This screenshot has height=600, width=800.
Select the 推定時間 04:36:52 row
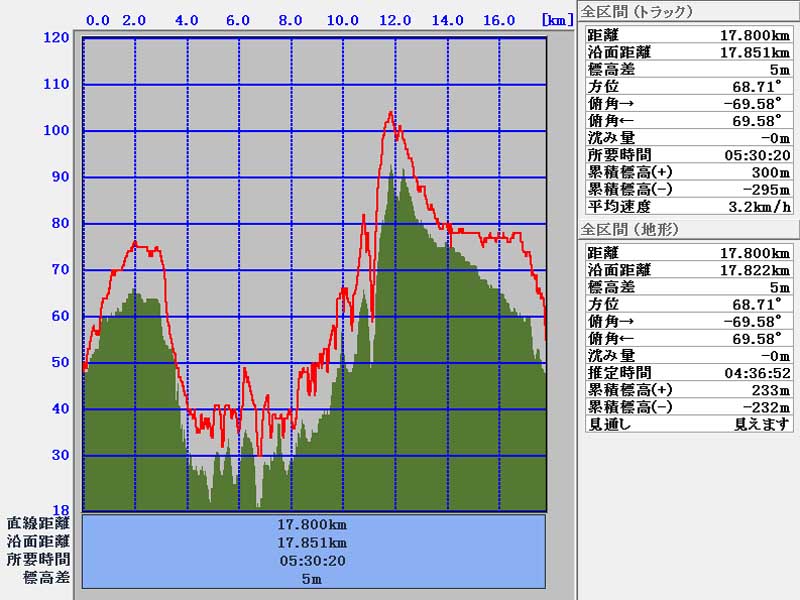coord(686,373)
